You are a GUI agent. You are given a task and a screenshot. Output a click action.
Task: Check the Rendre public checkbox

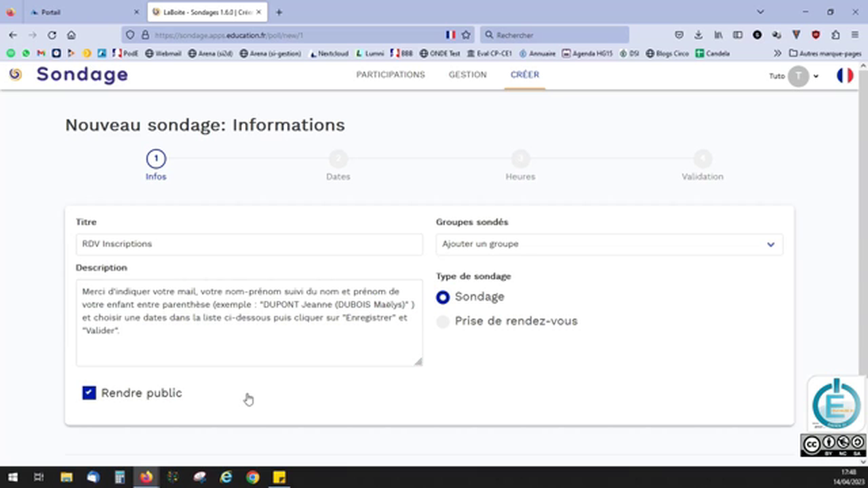click(x=89, y=392)
